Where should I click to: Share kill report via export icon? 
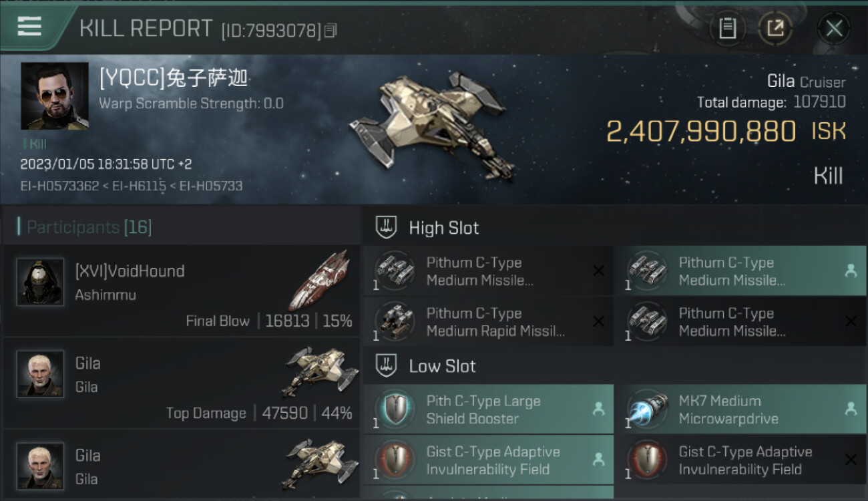[x=775, y=29]
